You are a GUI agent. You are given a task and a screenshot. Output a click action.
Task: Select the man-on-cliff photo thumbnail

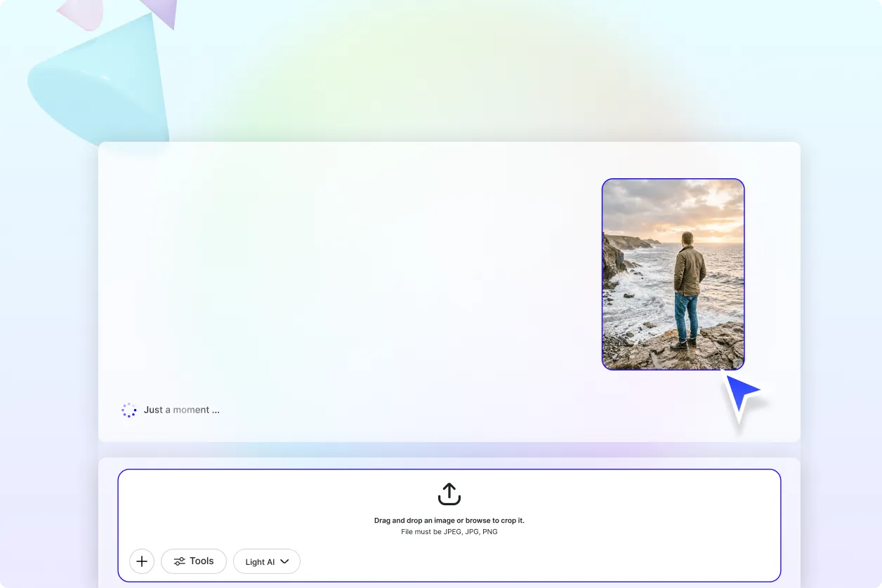point(673,274)
